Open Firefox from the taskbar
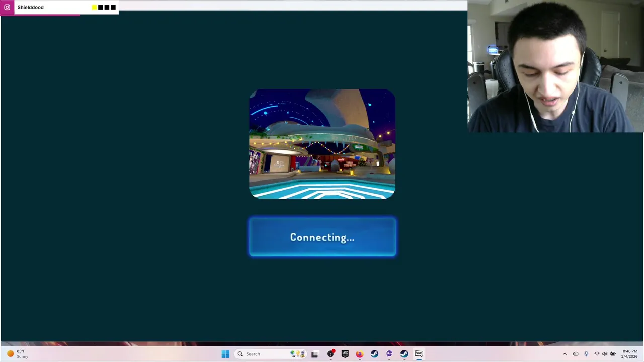This screenshot has height=362, width=644. (x=359, y=354)
